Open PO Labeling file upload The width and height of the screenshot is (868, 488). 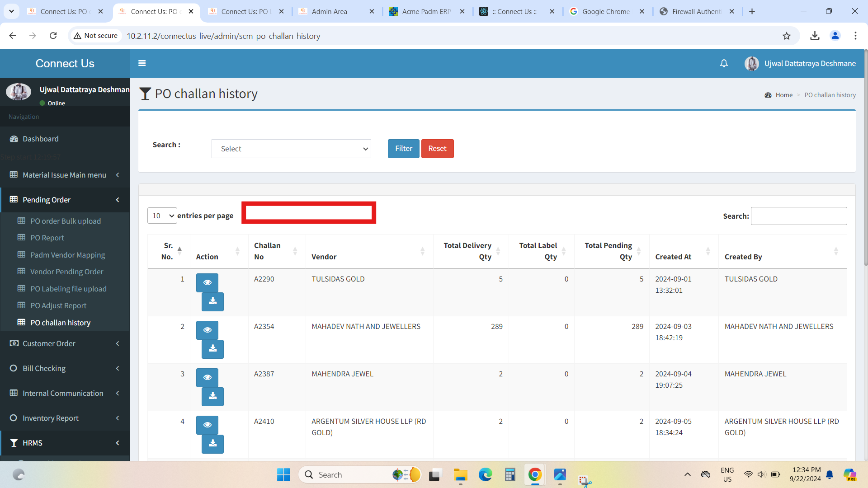[68, 289]
